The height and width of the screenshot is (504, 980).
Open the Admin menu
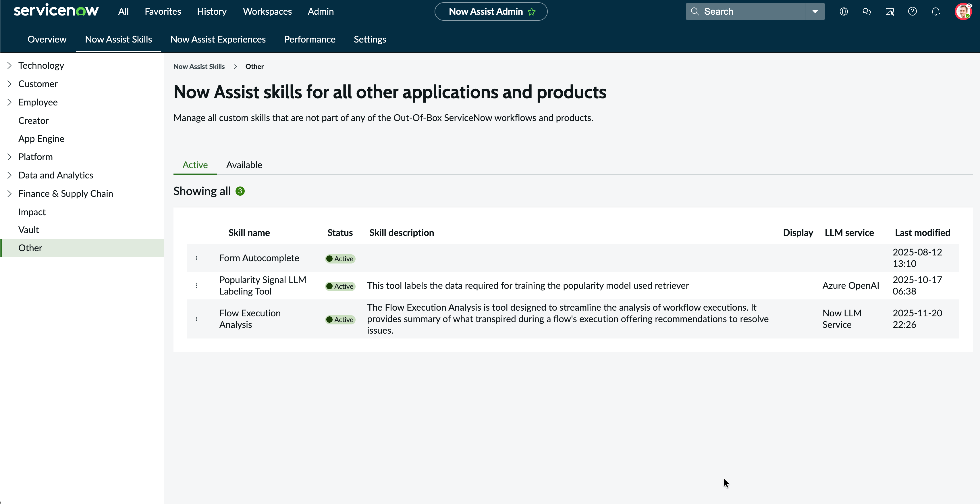tap(321, 11)
